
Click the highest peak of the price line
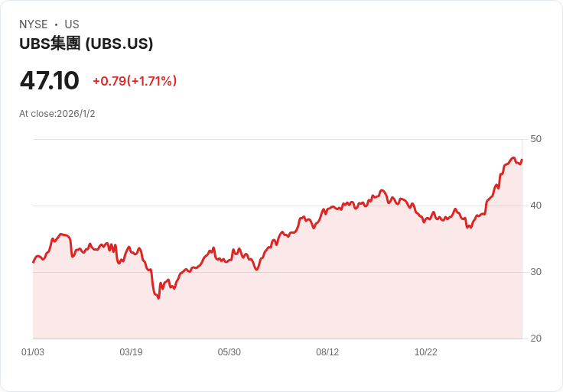(513, 158)
